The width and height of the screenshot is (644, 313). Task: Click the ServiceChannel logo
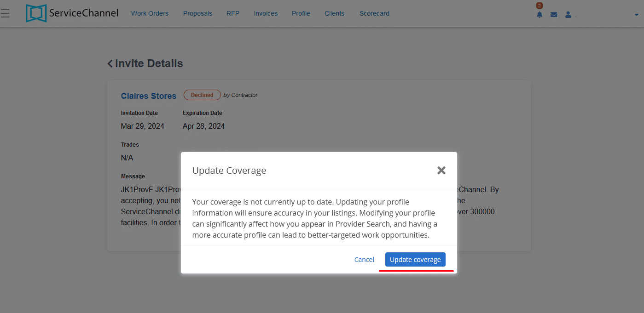[x=71, y=13]
